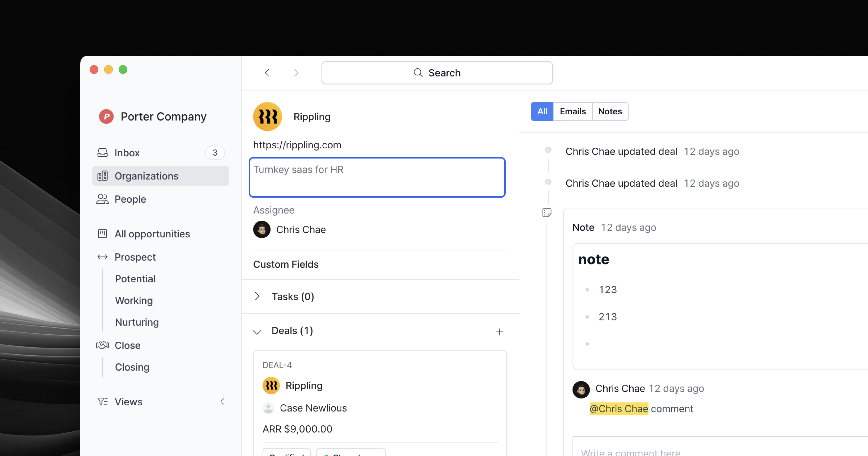Screen dimensions: 868x456
Task: Click the Views filter list icon
Action: [102, 401]
